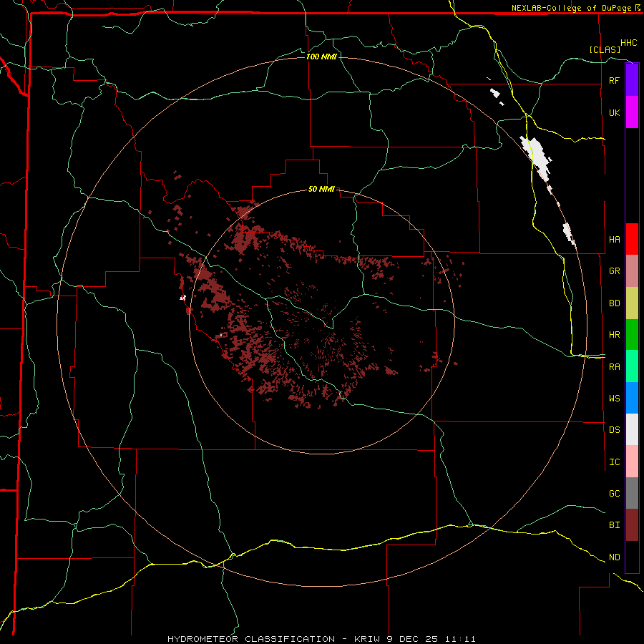Select the IC pink legend swatch
This screenshot has width=644, height=644.
pyautogui.click(x=632, y=462)
